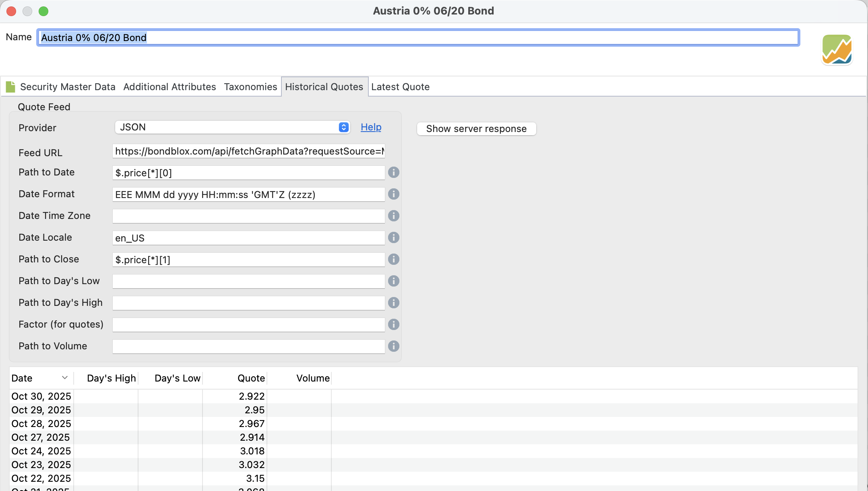Click info icon beside Date Time Zone
This screenshot has width=868, height=491.
393,216
